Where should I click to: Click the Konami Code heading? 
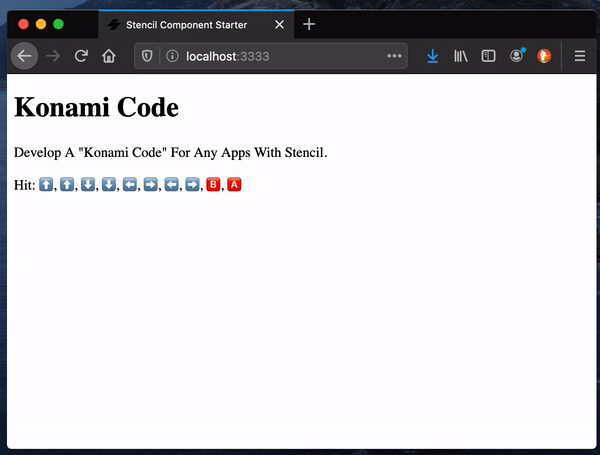click(x=96, y=107)
